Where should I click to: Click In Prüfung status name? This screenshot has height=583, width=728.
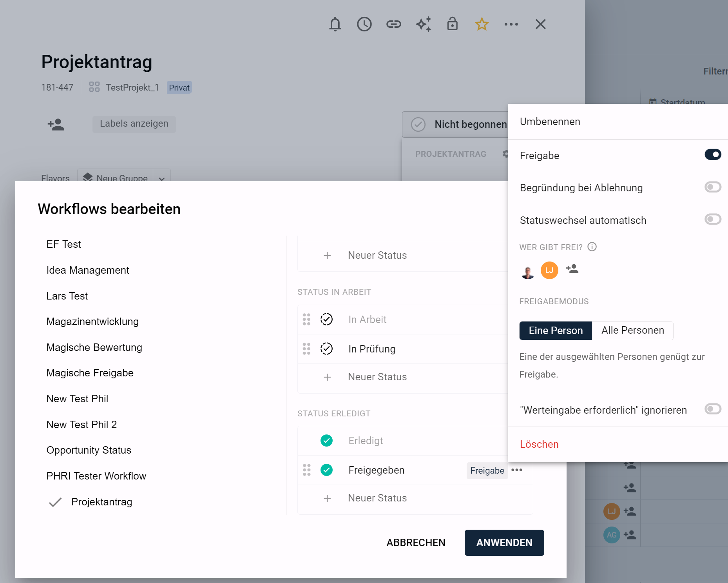(x=372, y=349)
